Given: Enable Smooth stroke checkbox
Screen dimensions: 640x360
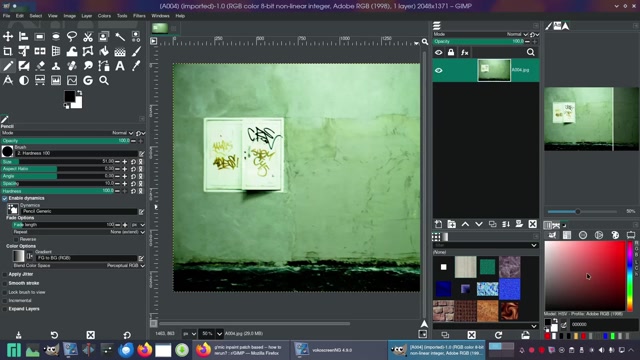Looking at the screenshot, I should 5,283.
